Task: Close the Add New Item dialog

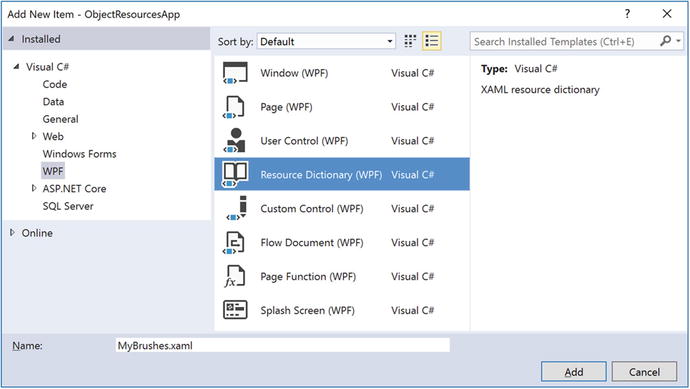Action: [667, 14]
